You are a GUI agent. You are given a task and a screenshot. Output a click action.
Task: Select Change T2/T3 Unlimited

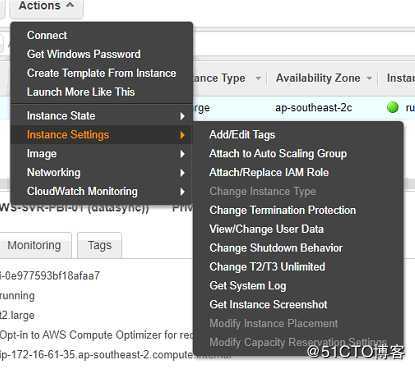267,267
